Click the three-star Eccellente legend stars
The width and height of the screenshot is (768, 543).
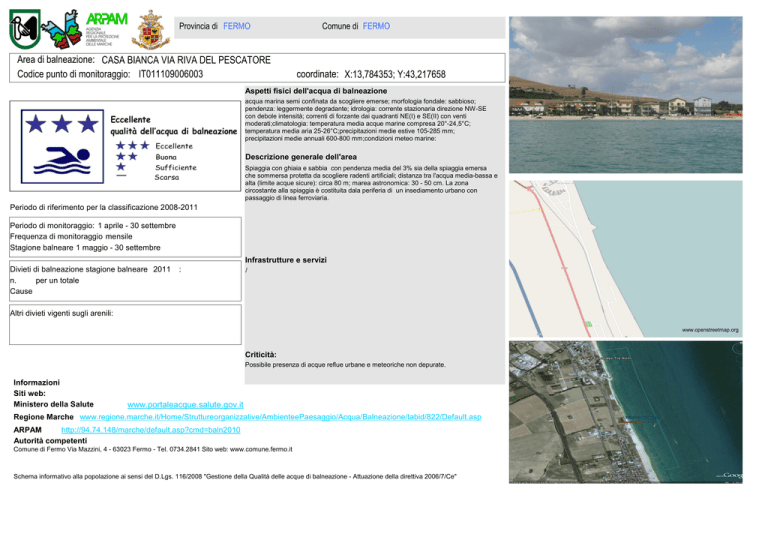click(132, 145)
